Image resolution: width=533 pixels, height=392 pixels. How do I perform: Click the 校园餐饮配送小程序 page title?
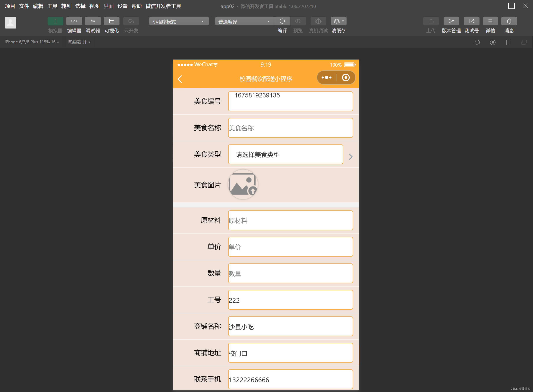[266, 79]
